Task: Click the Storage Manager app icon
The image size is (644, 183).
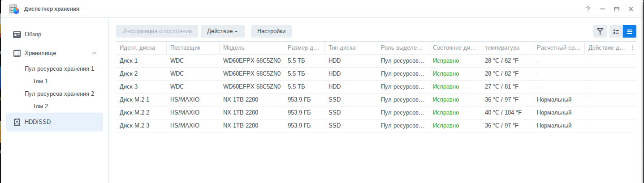Action: coord(14,9)
